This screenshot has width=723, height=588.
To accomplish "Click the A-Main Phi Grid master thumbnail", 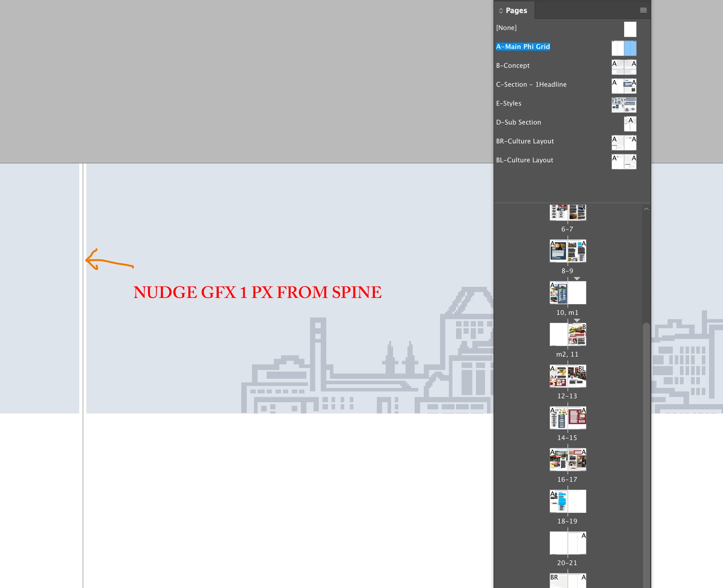I will click(624, 48).
